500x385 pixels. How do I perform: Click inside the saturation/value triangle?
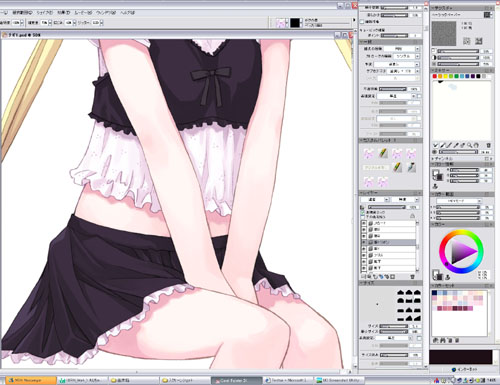[x=462, y=252]
